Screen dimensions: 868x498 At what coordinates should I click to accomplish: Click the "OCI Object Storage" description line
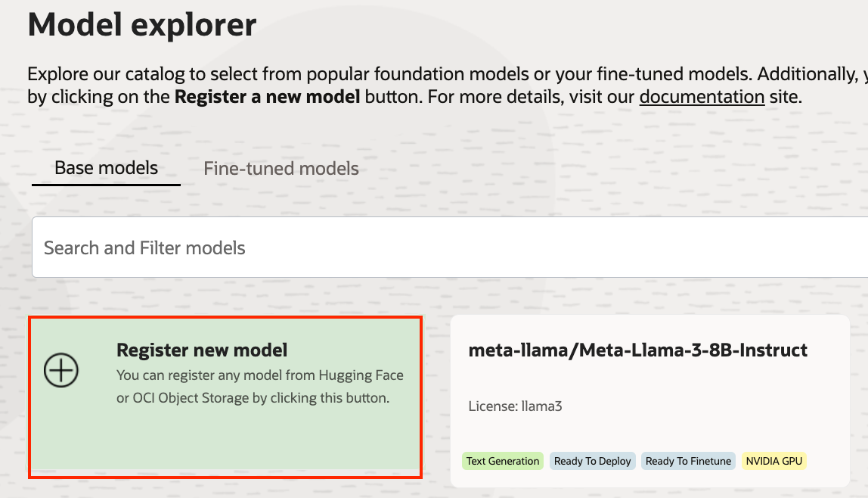(x=253, y=397)
